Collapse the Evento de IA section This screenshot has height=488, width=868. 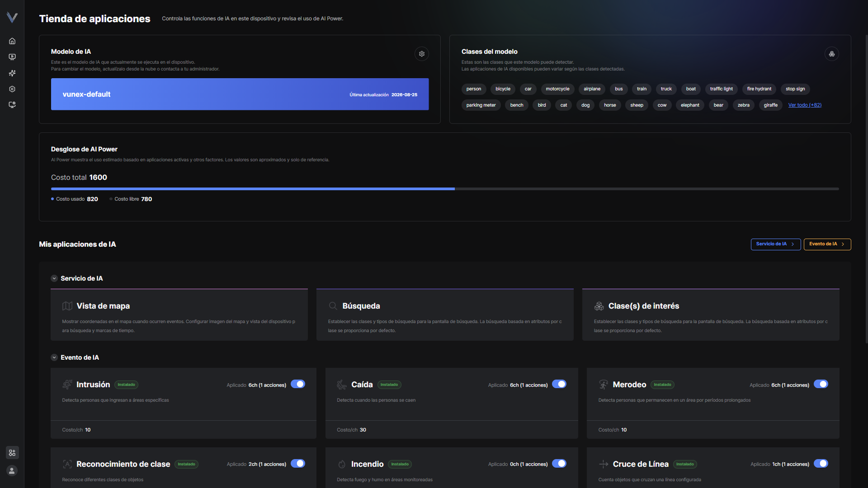tap(54, 357)
